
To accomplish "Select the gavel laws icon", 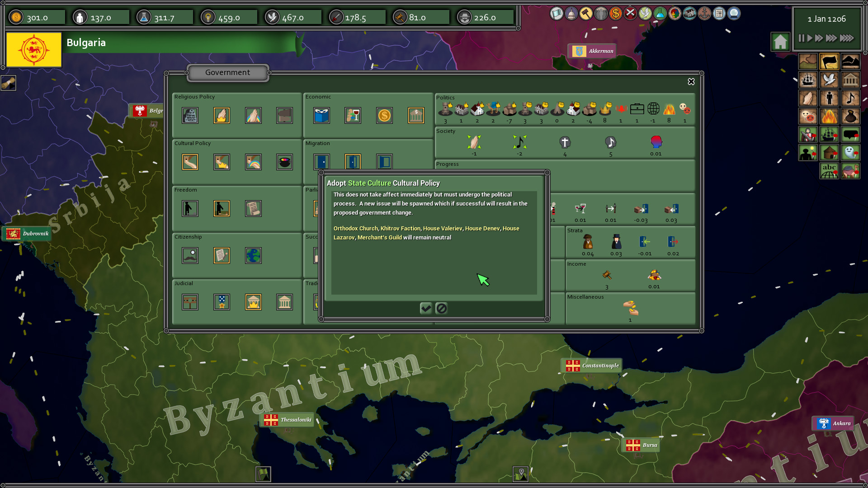I will coord(586,14).
